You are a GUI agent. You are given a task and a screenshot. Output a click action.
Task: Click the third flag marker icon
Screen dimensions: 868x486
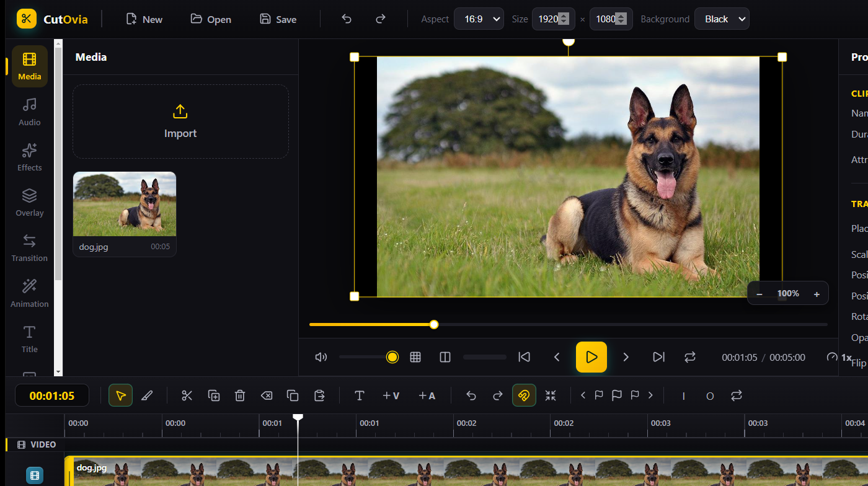coord(634,395)
